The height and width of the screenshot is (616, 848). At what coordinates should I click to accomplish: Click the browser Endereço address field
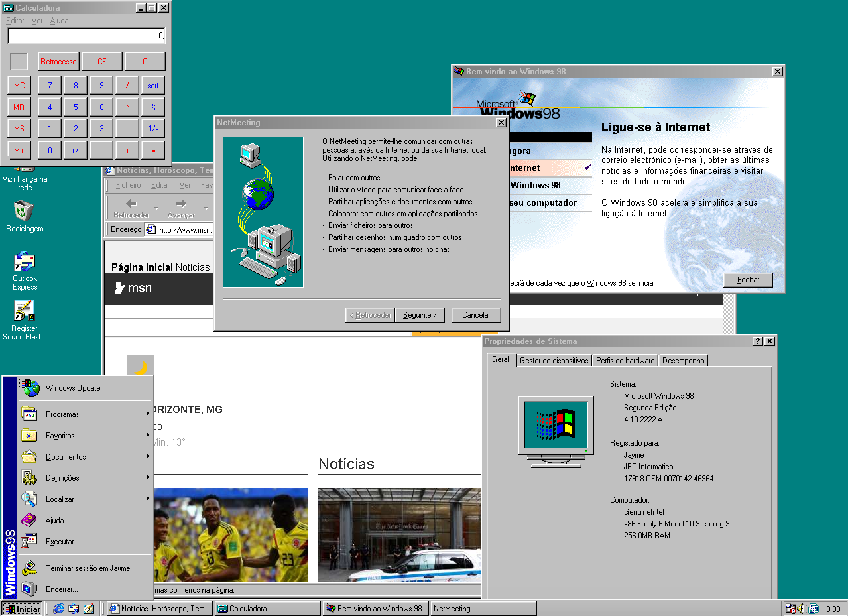(187, 230)
